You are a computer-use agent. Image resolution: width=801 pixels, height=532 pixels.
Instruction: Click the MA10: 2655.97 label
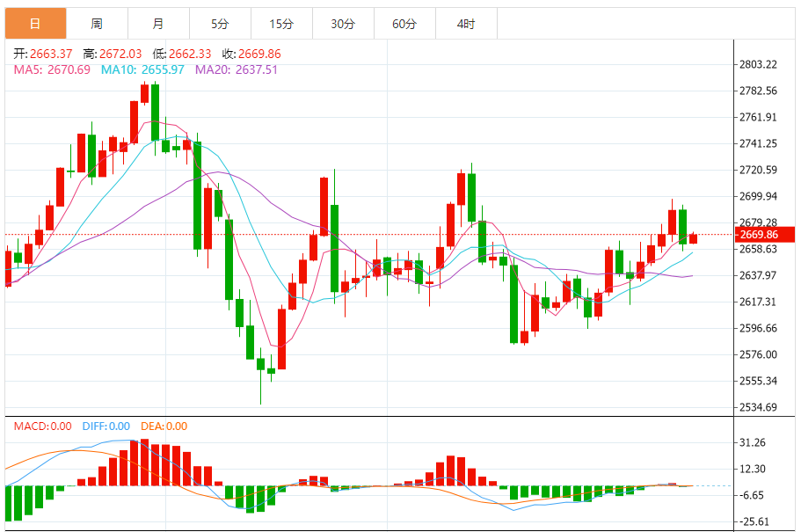[142, 69]
